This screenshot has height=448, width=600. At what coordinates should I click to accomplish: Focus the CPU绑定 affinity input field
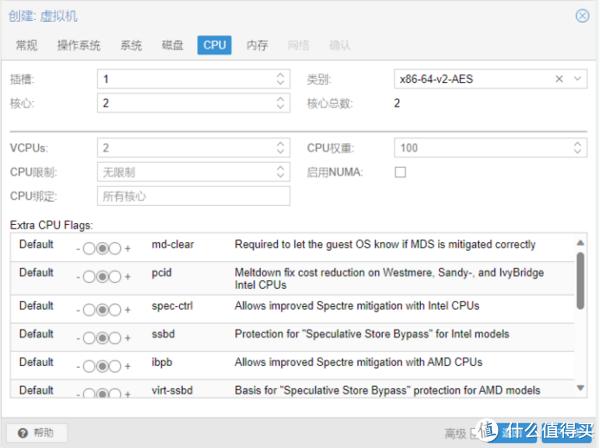(x=193, y=196)
